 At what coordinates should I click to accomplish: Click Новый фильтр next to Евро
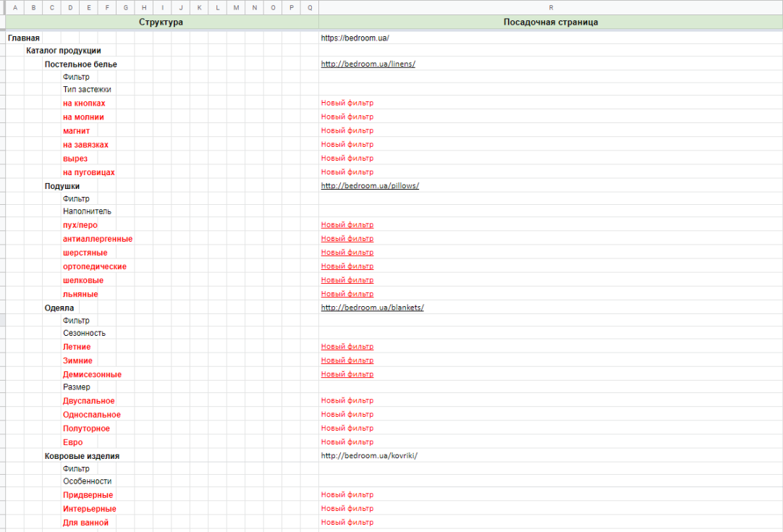(x=347, y=442)
